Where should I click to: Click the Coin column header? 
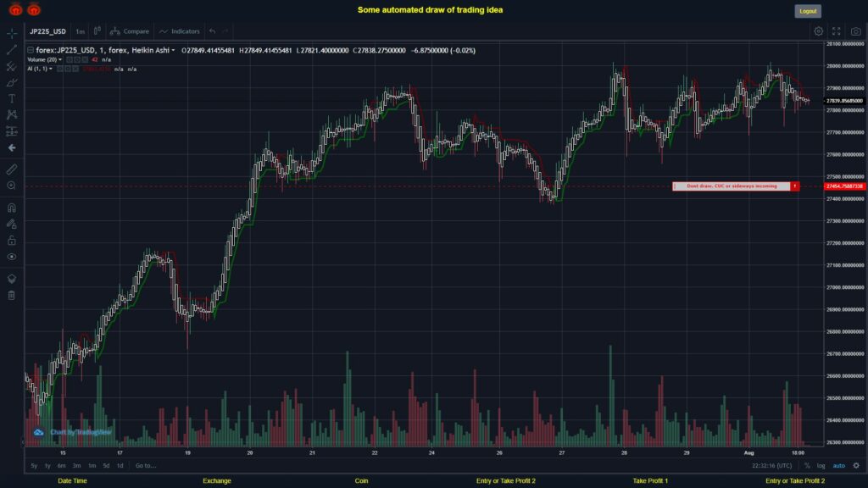[x=361, y=481]
